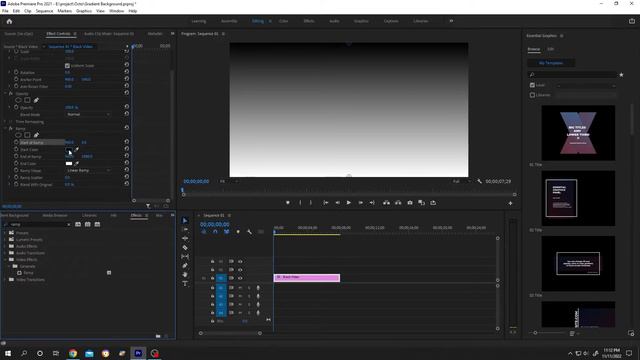The image size is (640, 360).
Task: Open timeline display settings wrench
Action: tap(249, 232)
